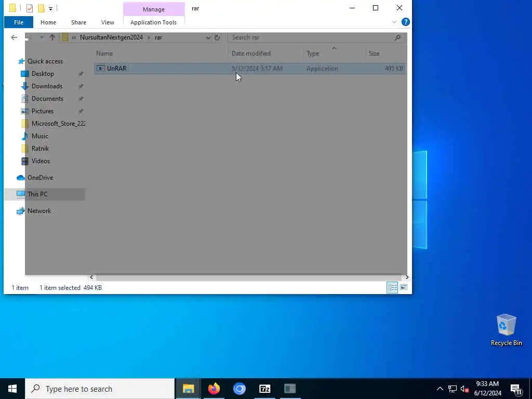Screen dimensions: 532x399
Task: Open the Share ribbon tab
Action: click(78, 22)
